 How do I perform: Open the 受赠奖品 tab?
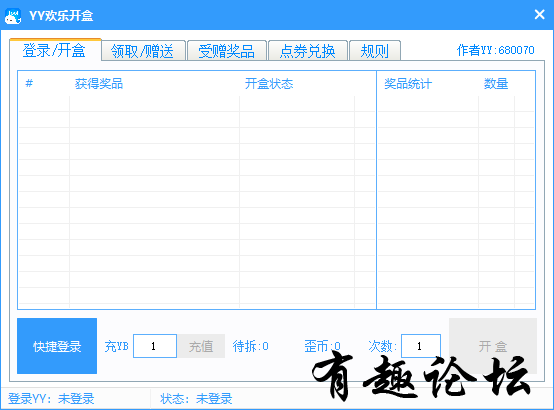point(226,51)
